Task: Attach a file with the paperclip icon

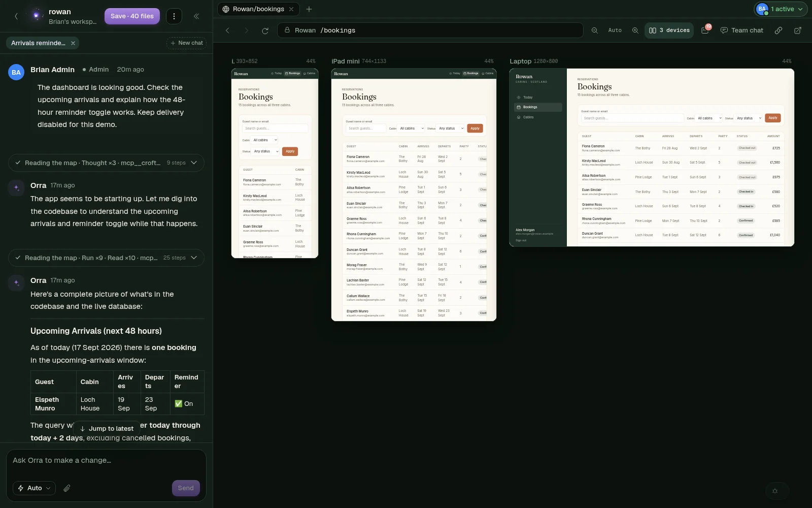Action: click(x=67, y=488)
